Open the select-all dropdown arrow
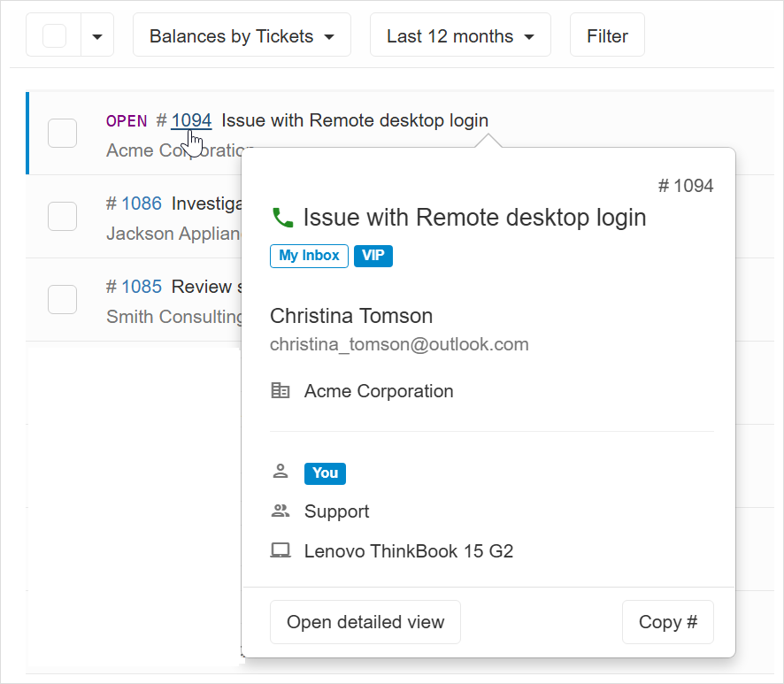This screenshot has height=684, width=784. [97, 36]
